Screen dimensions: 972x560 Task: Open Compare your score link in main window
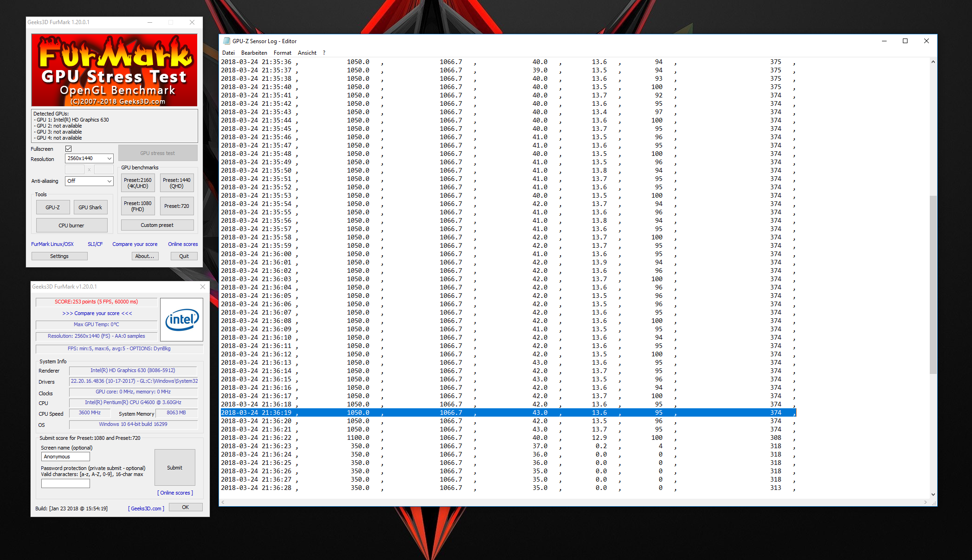pos(135,244)
